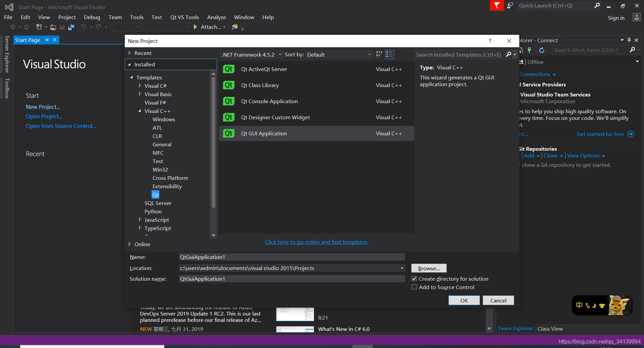644x348 pixels.
Task: Open the Debug menu
Action: pos(92,17)
